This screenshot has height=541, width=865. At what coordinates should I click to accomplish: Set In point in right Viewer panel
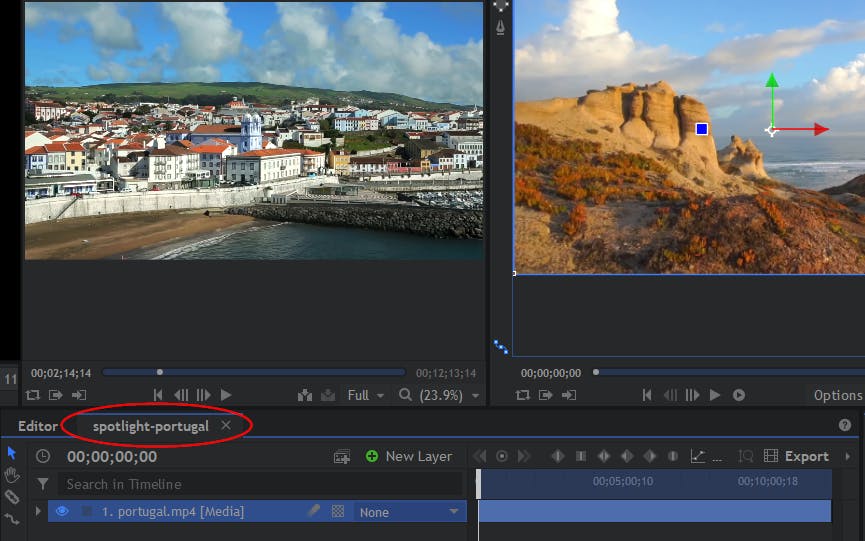click(546, 395)
